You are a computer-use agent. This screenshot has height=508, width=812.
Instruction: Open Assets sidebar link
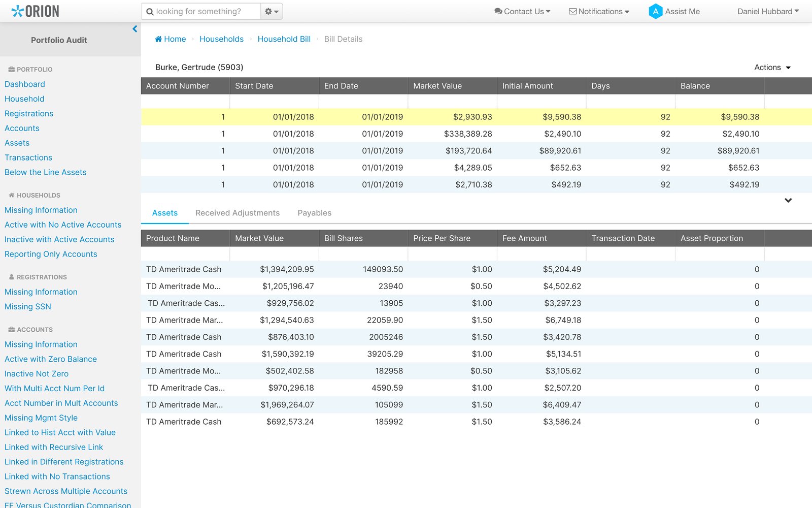(x=17, y=143)
